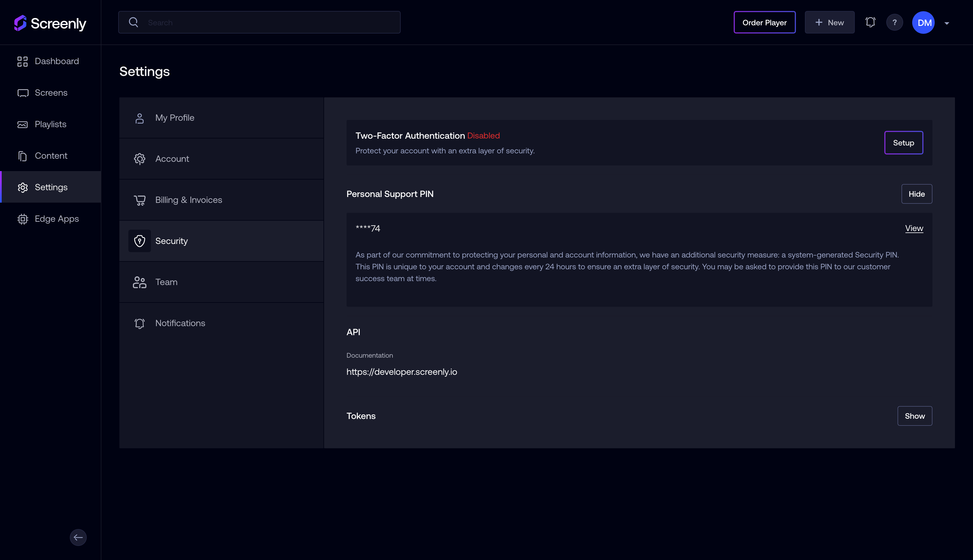Open Edge Apps from the sidebar

click(56, 218)
